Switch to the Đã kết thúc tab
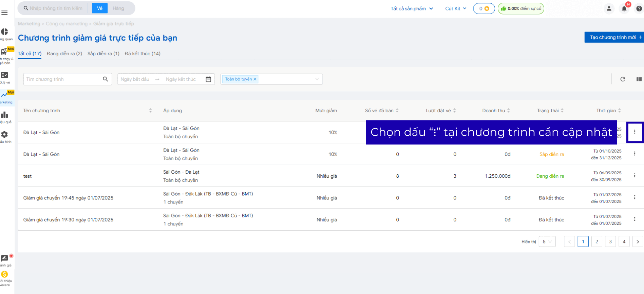This screenshot has width=644, height=294. (x=143, y=54)
